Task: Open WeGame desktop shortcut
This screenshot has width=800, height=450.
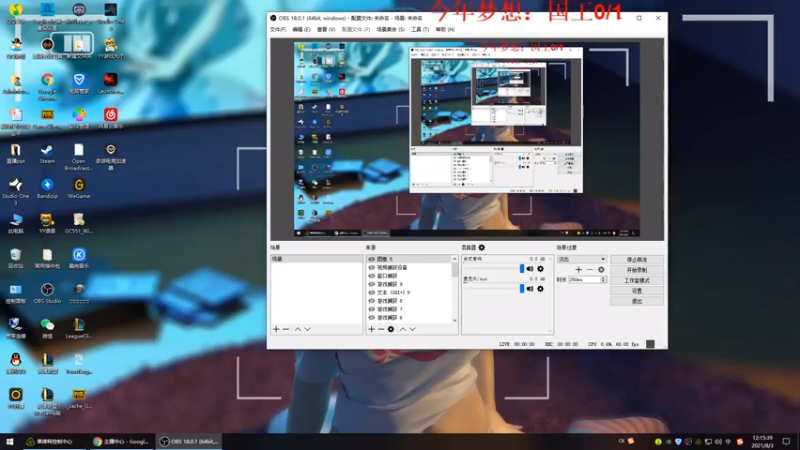Action: 79,189
